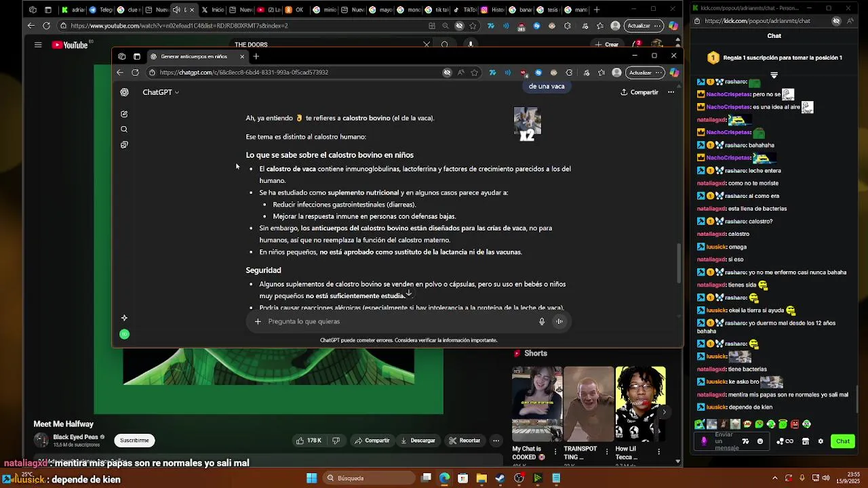
Task: Click ChatGPT logo sidebar toggle
Action: coord(124,92)
